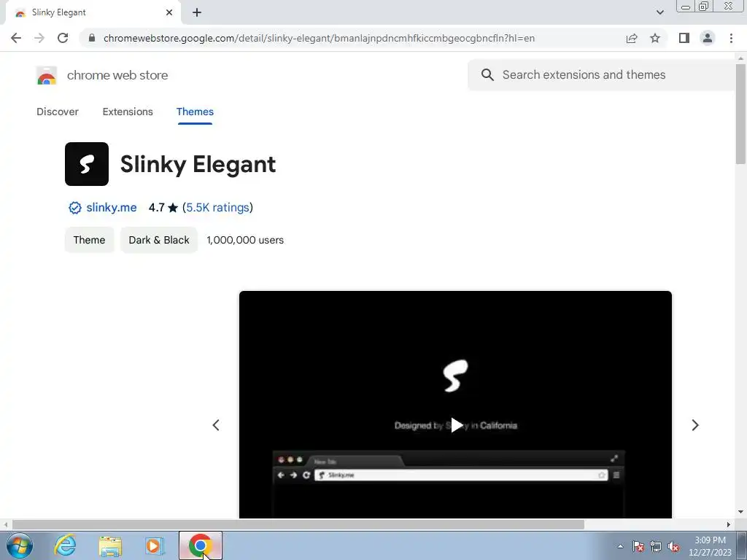The width and height of the screenshot is (747, 560).
Task: Show the next preview slide
Action: [695, 425]
